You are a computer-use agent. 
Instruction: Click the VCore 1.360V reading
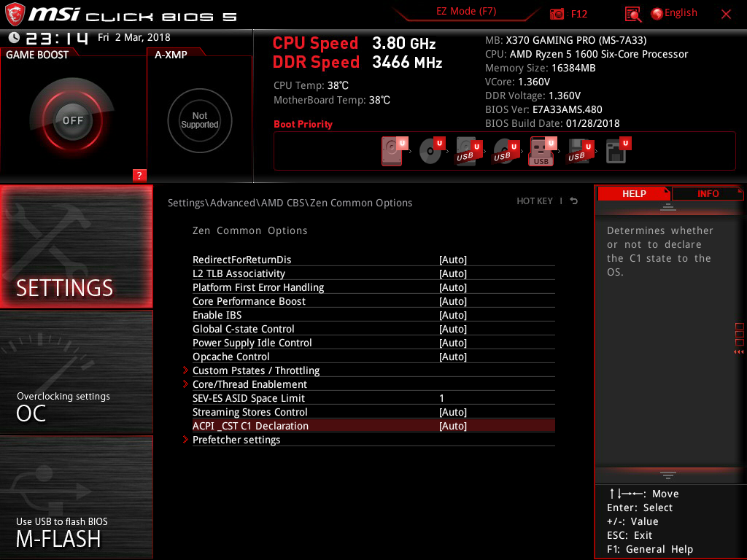[517, 82]
